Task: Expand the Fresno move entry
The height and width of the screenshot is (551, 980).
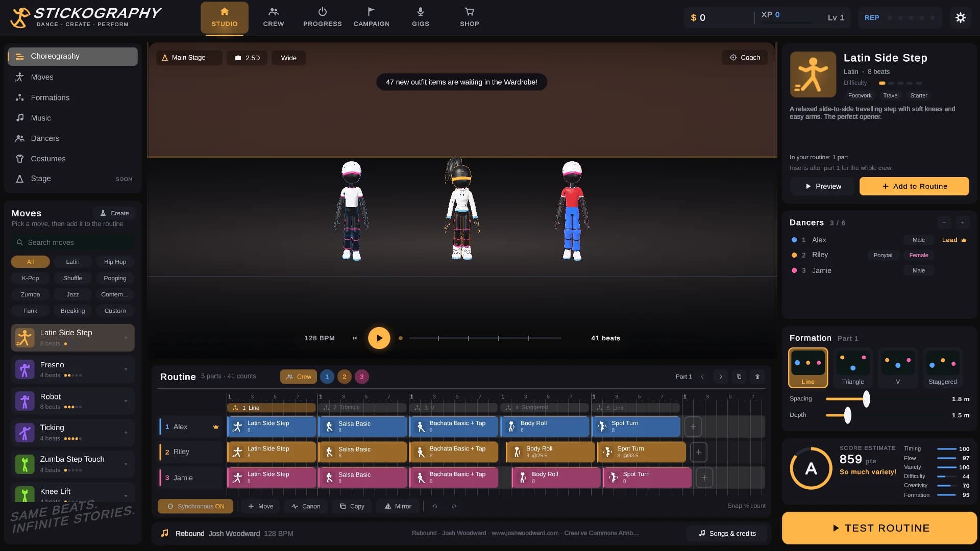Action: (126, 369)
